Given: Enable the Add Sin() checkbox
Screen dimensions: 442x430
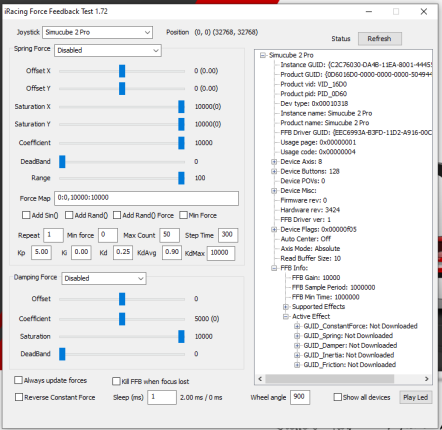Looking at the screenshot, I should click(x=26, y=215).
